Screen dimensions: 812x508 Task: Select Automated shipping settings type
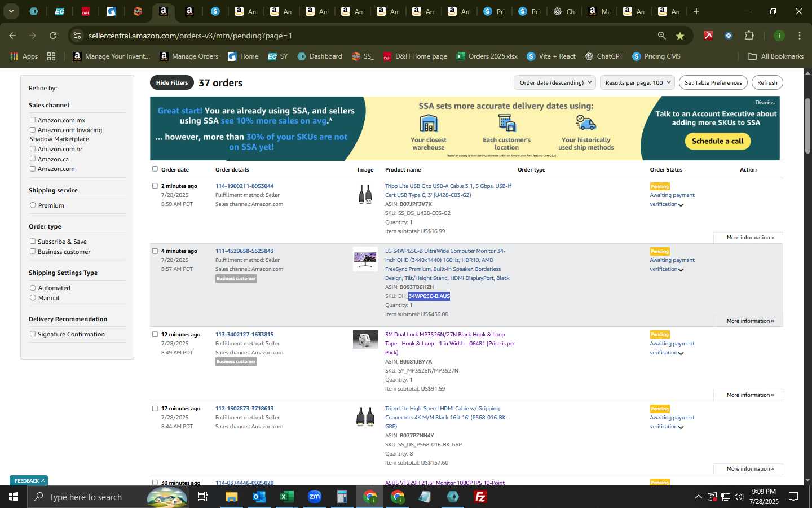pos(33,288)
